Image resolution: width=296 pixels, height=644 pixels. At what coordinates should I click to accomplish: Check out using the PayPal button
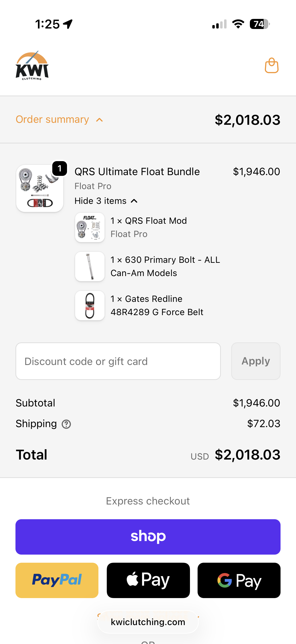[57, 580]
